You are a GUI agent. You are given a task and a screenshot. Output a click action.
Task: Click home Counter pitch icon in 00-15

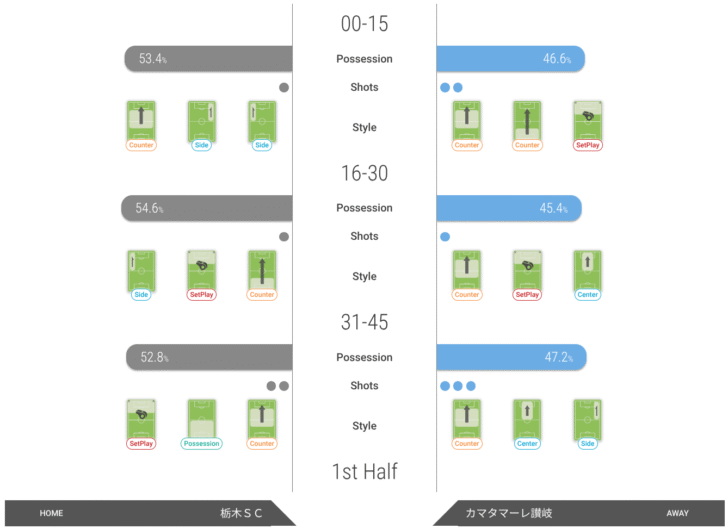[x=141, y=121]
